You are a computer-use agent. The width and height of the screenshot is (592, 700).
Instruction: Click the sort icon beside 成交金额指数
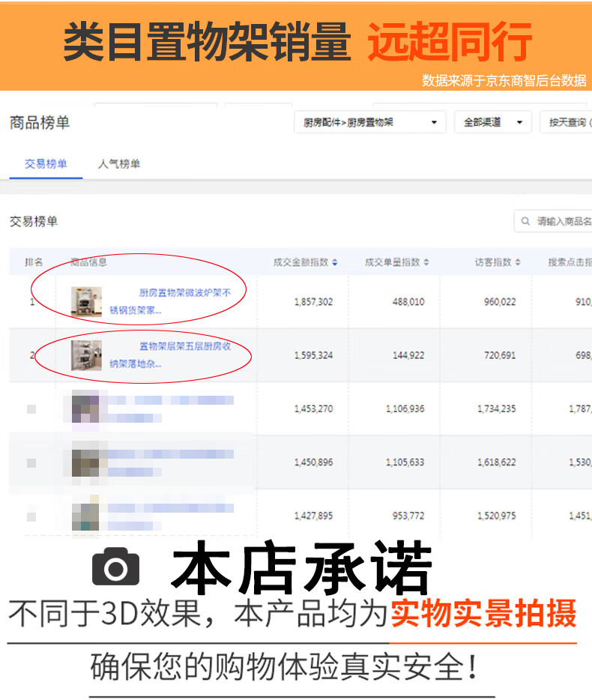pyautogui.click(x=335, y=262)
